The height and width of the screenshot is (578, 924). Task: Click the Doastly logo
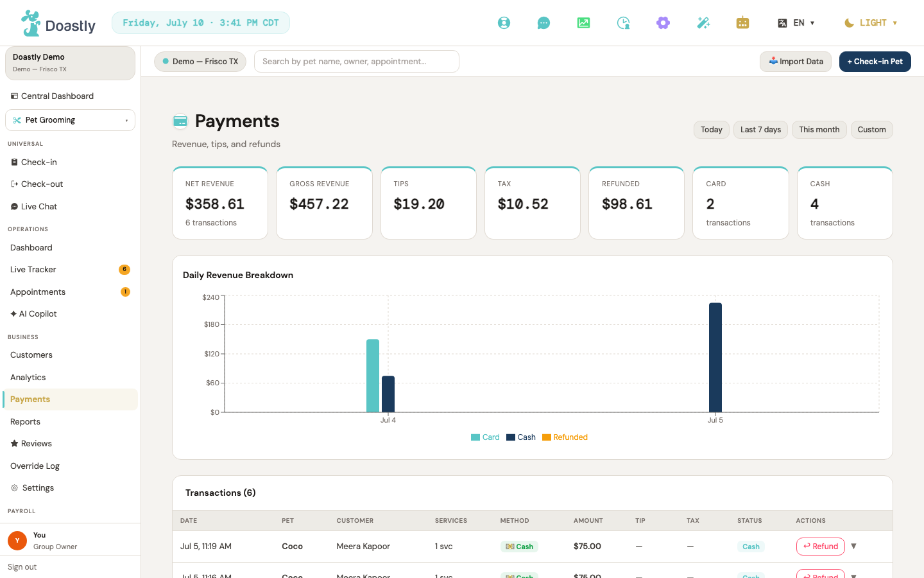click(x=58, y=23)
